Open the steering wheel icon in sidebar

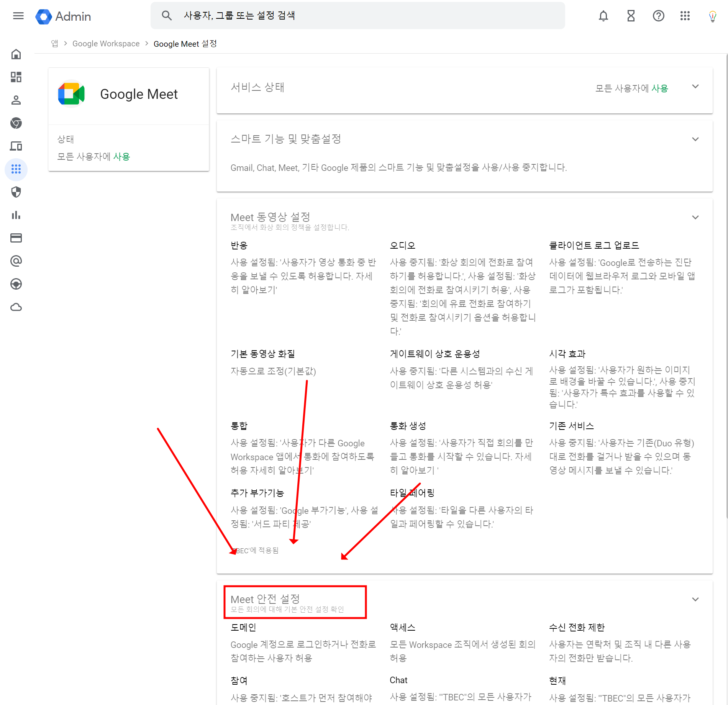16,284
